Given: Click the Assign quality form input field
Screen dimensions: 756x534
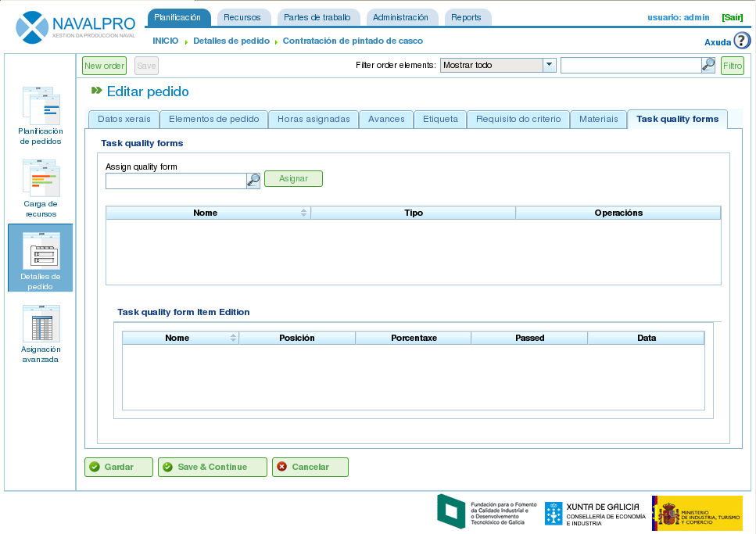Looking at the screenshot, I should coord(176,181).
